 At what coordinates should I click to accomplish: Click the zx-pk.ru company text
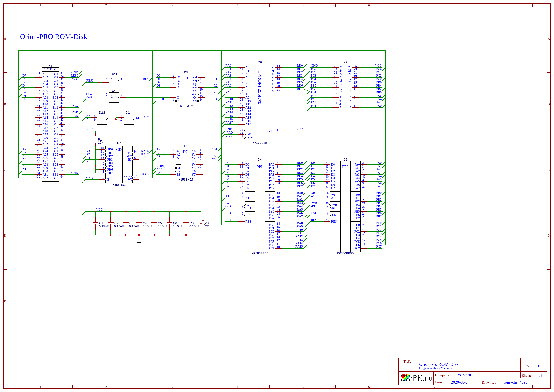[x=464, y=375]
